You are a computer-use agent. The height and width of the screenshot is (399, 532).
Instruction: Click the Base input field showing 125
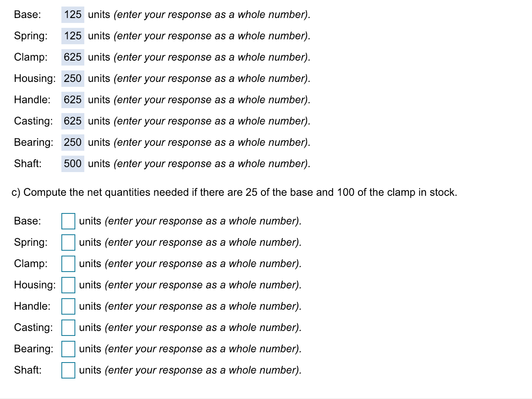[72, 14]
